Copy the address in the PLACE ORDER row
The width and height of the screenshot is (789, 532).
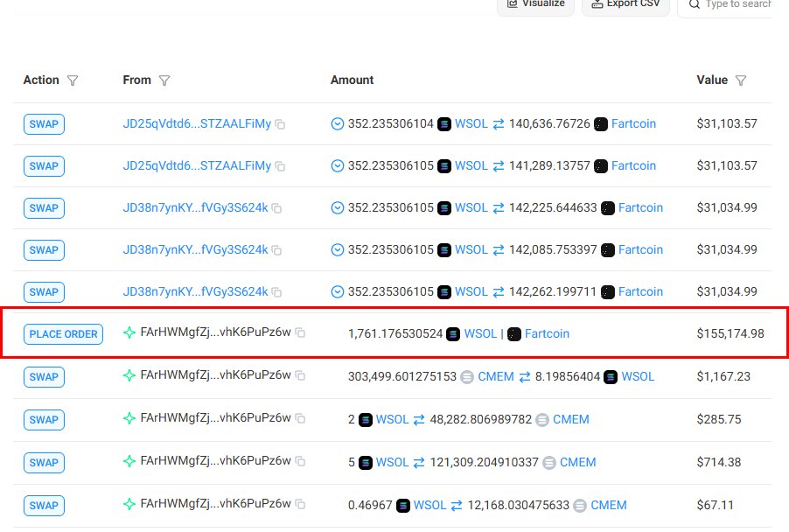(300, 332)
